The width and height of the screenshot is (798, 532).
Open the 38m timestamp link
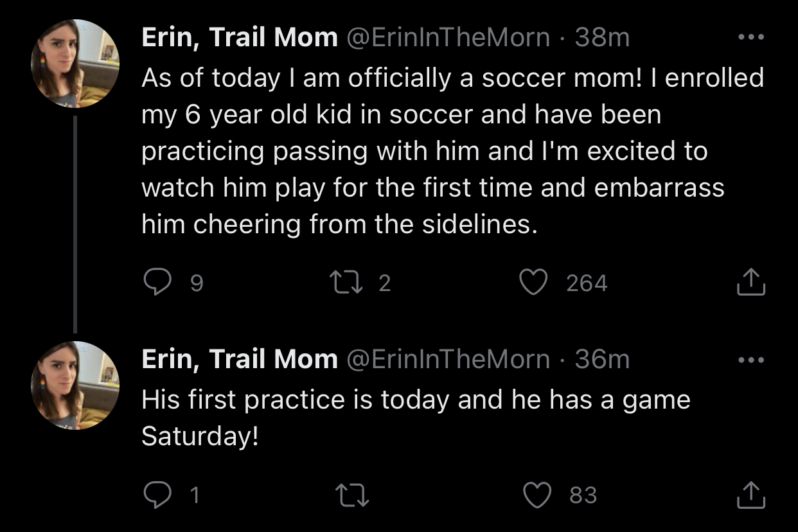(602, 38)
